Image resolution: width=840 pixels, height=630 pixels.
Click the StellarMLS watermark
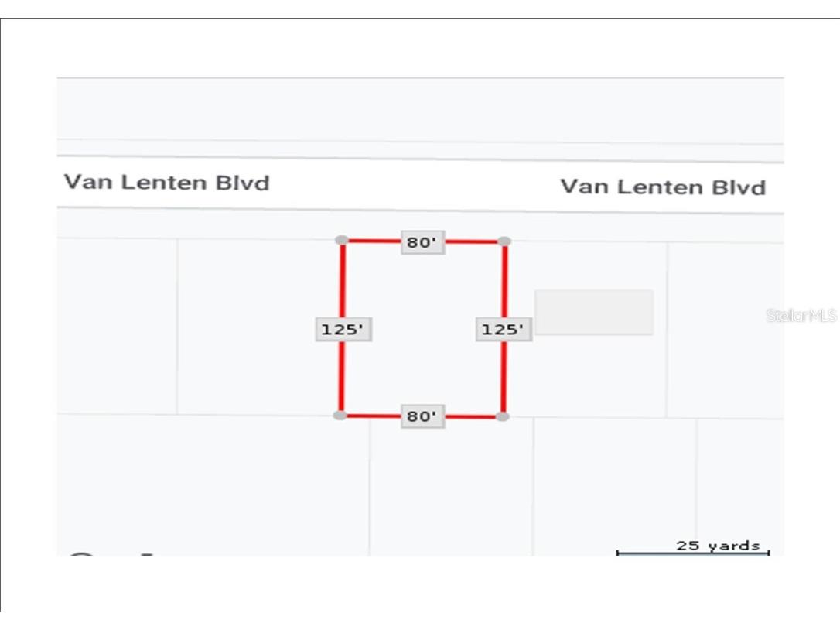click(801, 316)
